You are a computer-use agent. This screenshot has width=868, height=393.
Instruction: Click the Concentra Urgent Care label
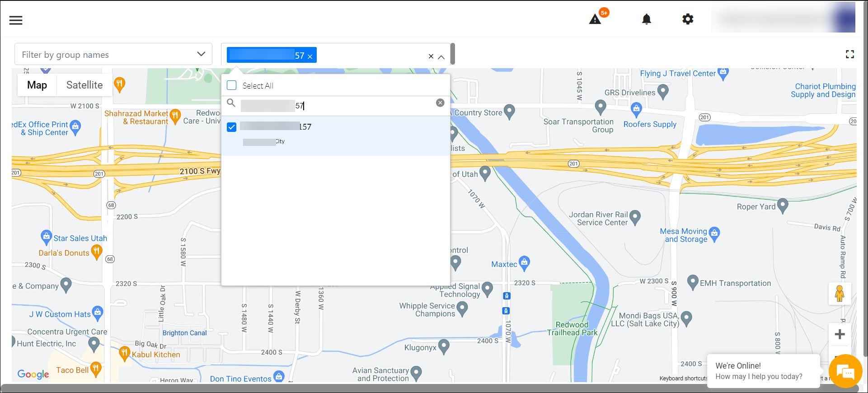pyautogui.click(x=67, y=332)
